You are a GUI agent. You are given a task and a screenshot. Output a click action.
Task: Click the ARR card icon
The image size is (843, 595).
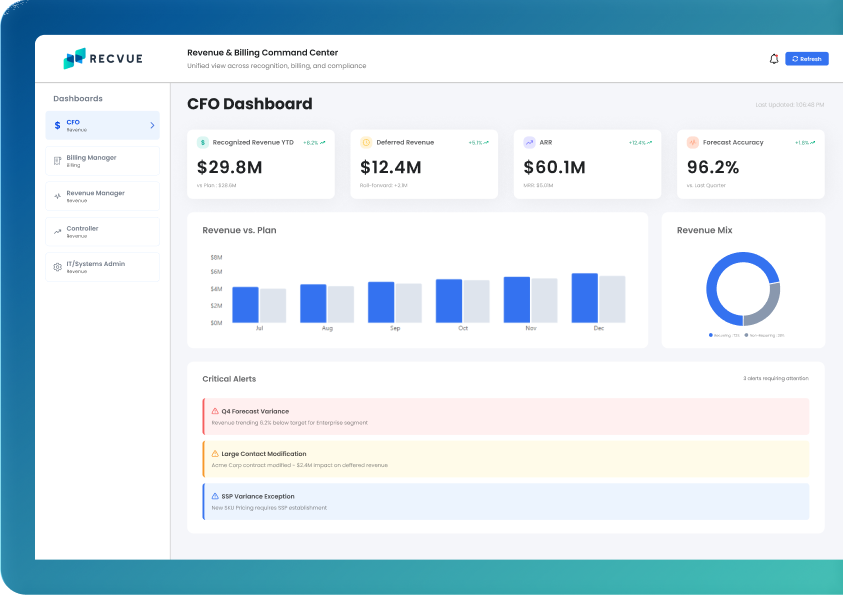[x=529, y=143]
